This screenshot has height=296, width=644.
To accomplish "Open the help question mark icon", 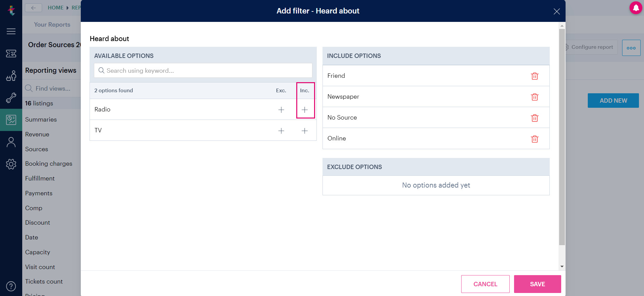I will tap(11, 286).
